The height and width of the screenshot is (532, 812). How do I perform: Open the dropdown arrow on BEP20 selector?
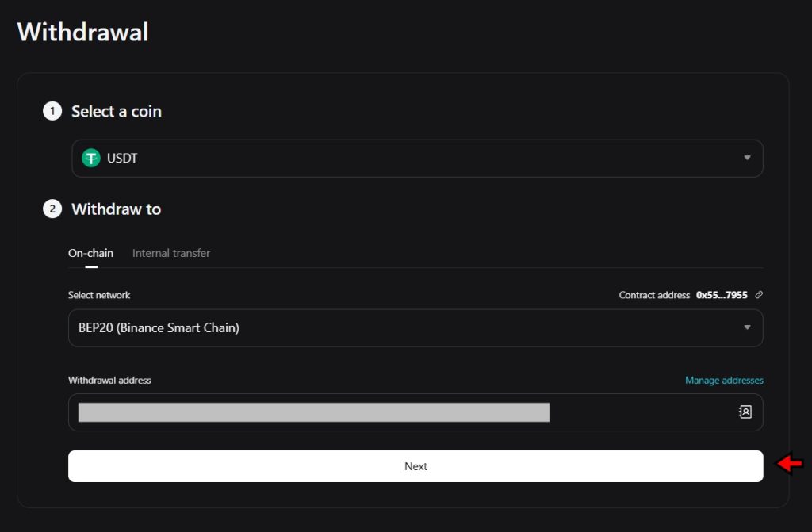pos(746,327)
